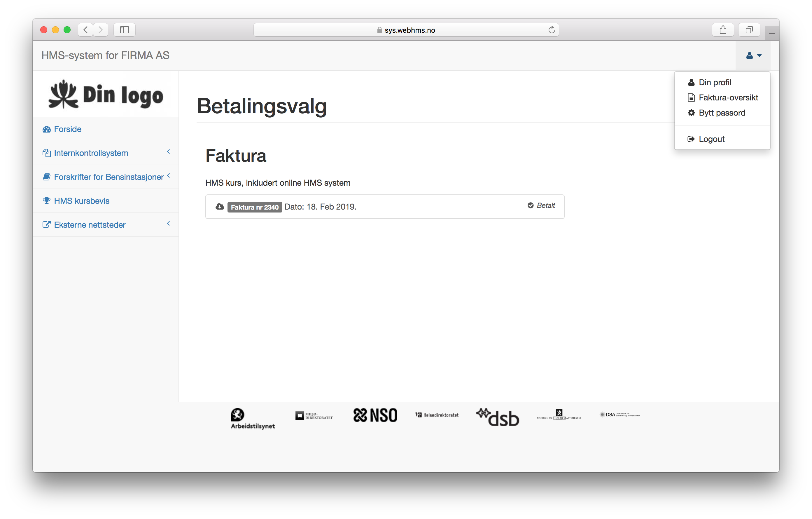Expand Forskrifter for Bensinstasjoner chevron
Image resolution: width=812 pixels, height=519 pixels.
tap(168, 175)
